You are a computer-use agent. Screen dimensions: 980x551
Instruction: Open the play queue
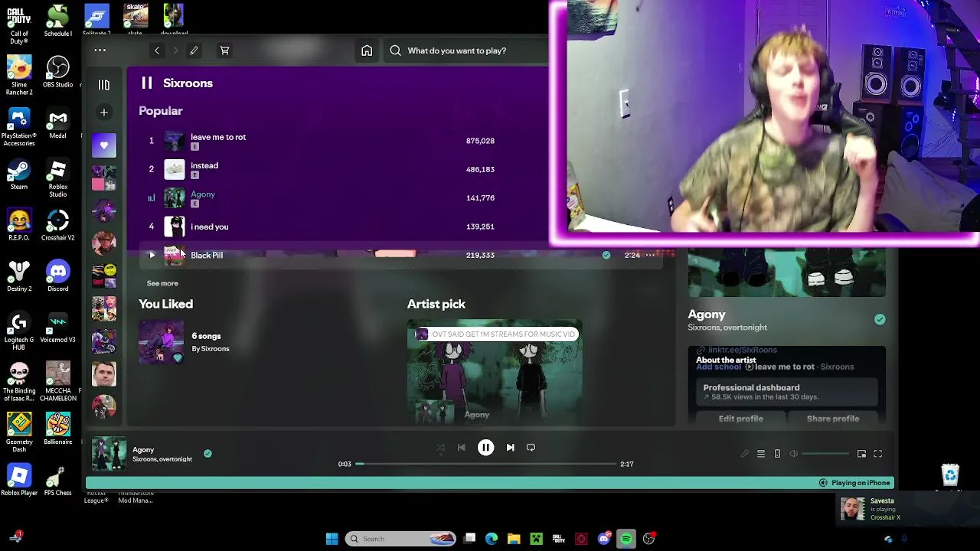(x=760, y=454)
